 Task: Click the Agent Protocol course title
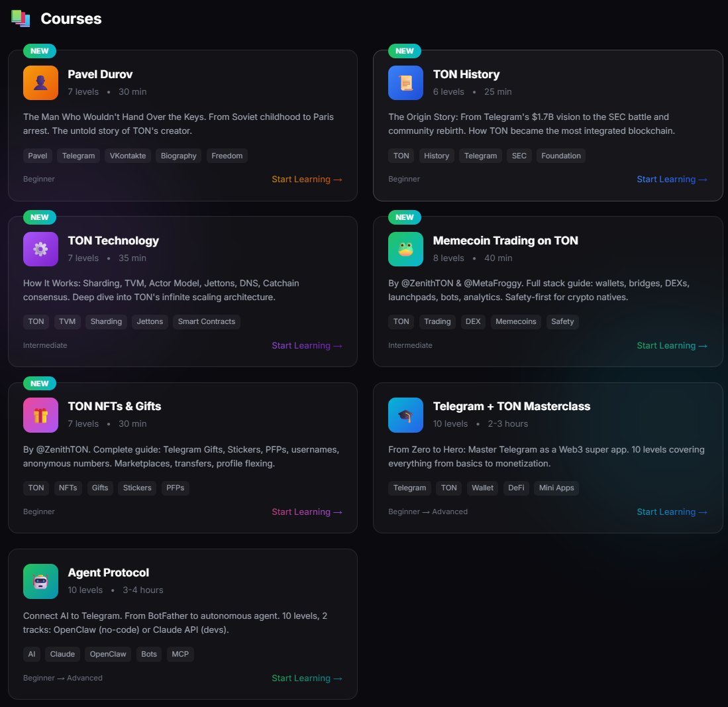click(108, 572)
